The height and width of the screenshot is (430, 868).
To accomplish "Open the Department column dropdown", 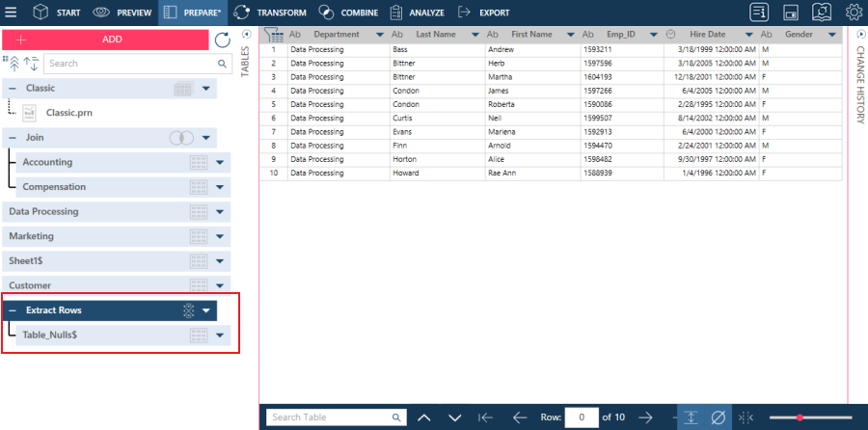I will click(379, 35).
